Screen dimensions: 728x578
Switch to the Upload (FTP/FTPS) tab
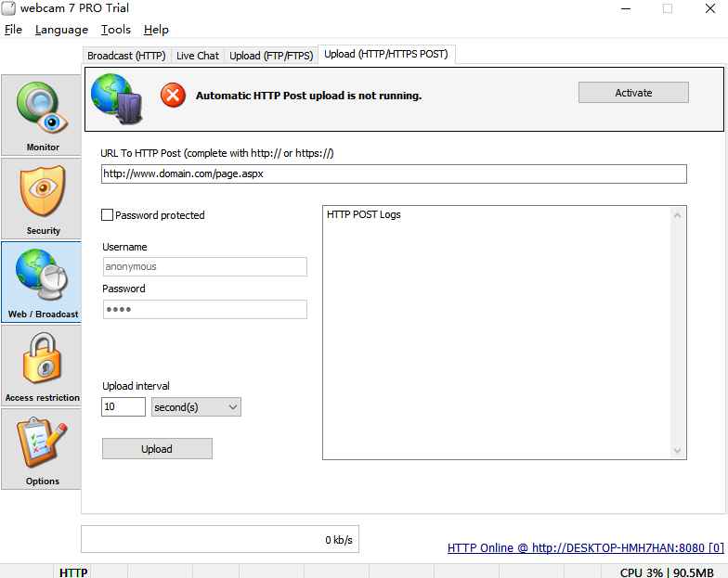pos(271,56)
